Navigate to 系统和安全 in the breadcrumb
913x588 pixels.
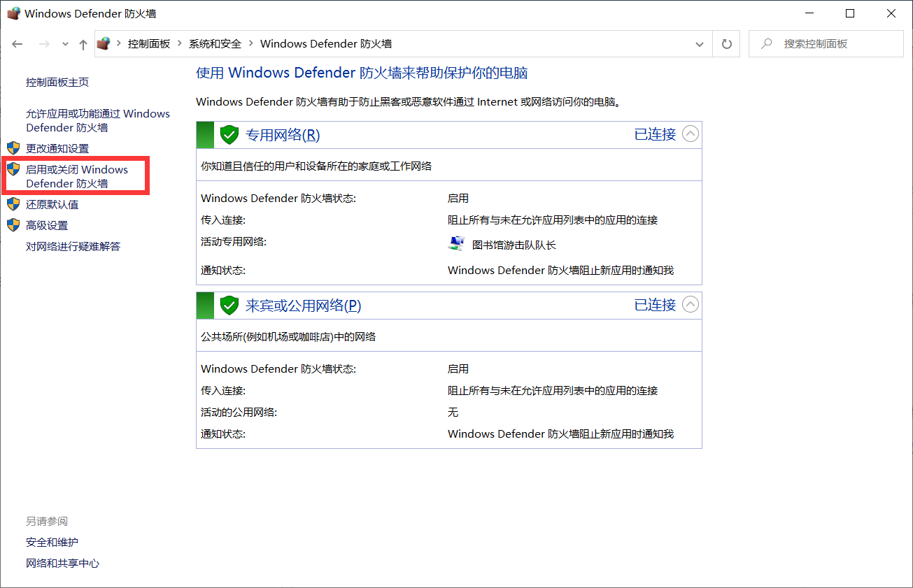coord(214,43)
